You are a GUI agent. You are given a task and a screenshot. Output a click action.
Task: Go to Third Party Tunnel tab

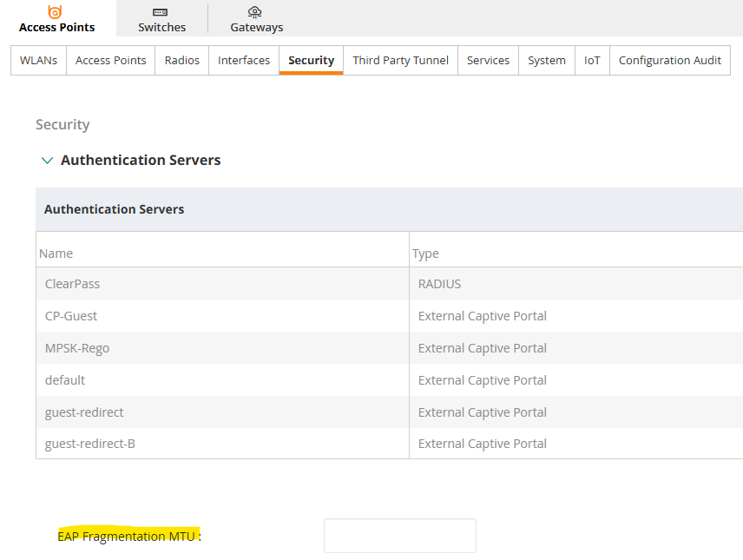pos(400,61)
